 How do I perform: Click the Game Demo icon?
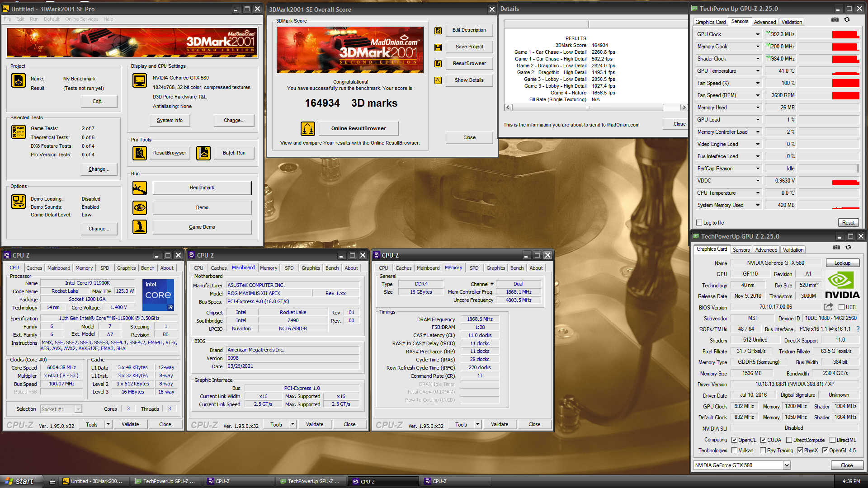point(140,227)
